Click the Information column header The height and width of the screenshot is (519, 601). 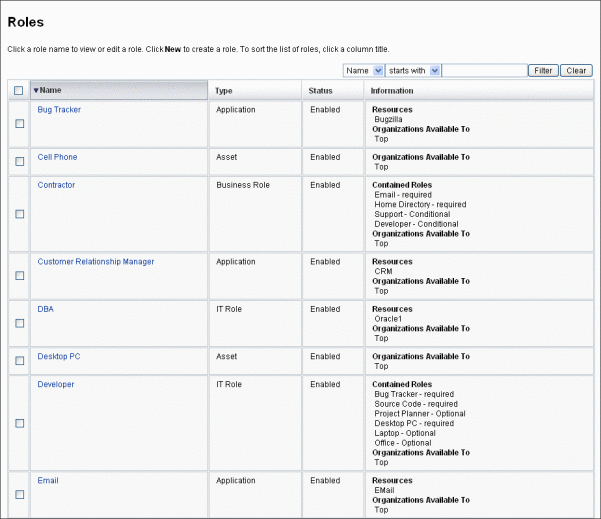392,91
